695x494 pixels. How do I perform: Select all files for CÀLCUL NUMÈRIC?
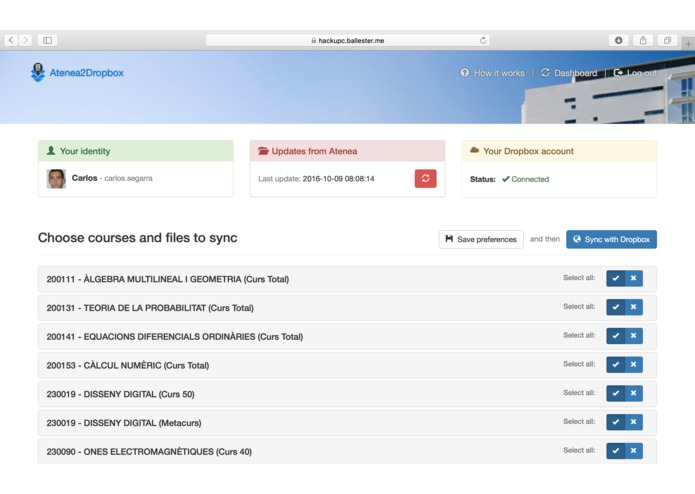[615, 365]
